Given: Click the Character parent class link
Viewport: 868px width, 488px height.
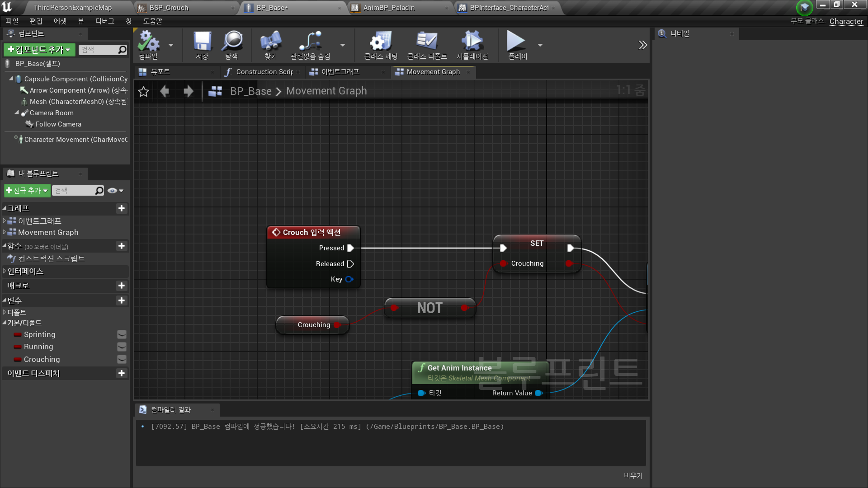Looking at the screenshot, I should (846, 21).
